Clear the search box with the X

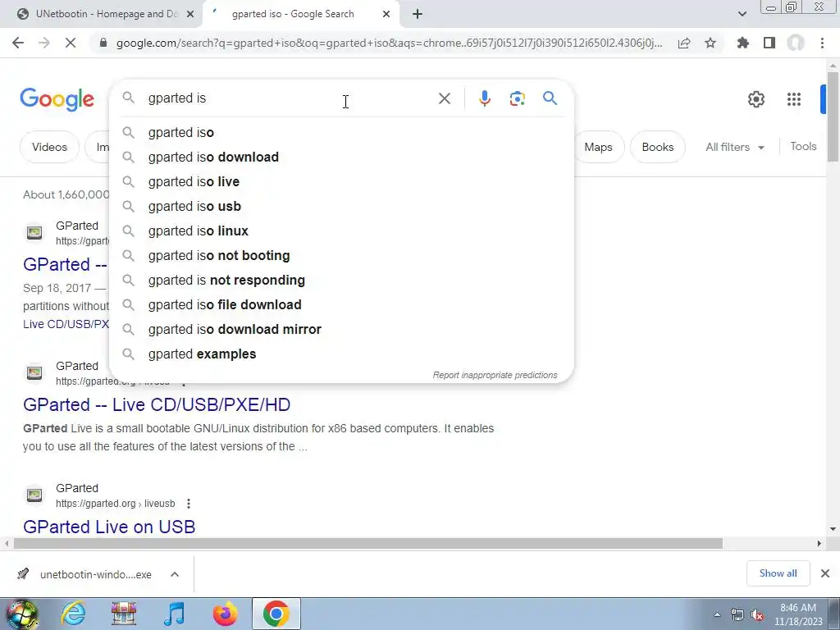(x=444, y=98)
